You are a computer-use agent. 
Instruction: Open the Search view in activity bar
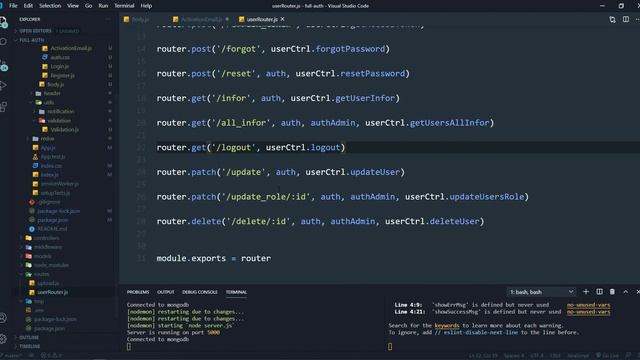(4, 42)
